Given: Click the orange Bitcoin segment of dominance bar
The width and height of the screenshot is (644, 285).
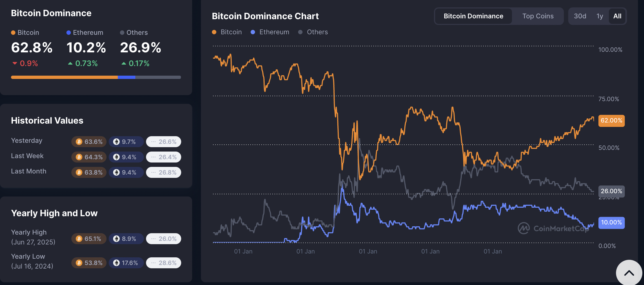Looking at the screenshot, I should [x=64, y=77].
